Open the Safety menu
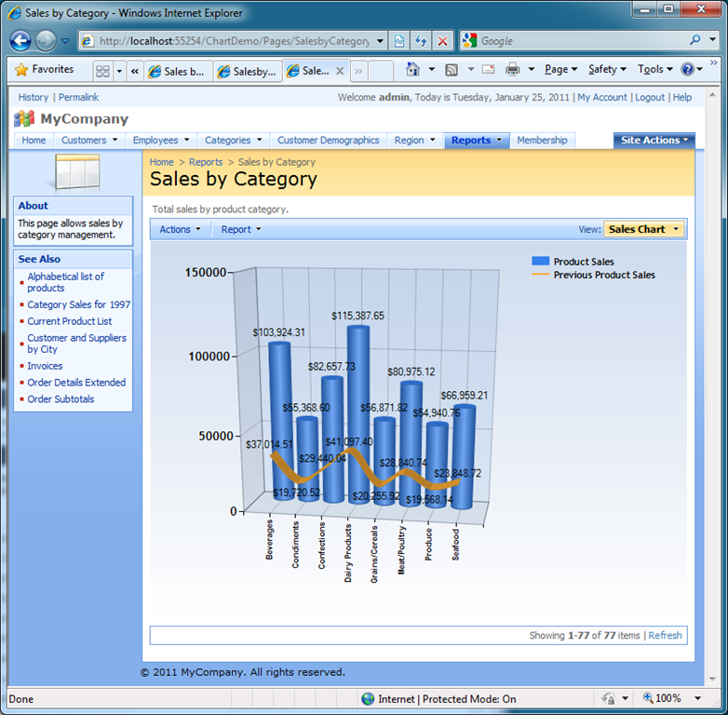The image size is (728, 715). click(607, 70)
